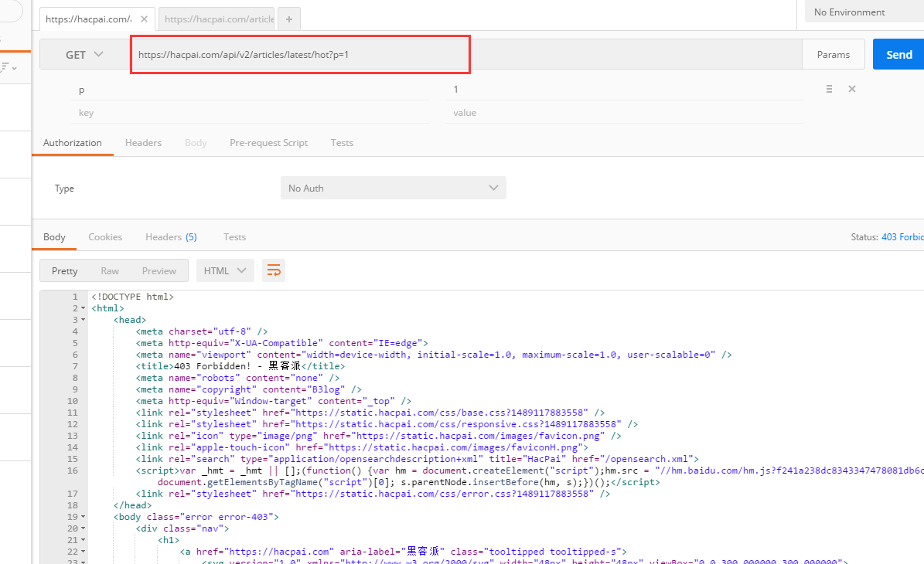Switch to the Pre-request Script tab

click(268, 143)
